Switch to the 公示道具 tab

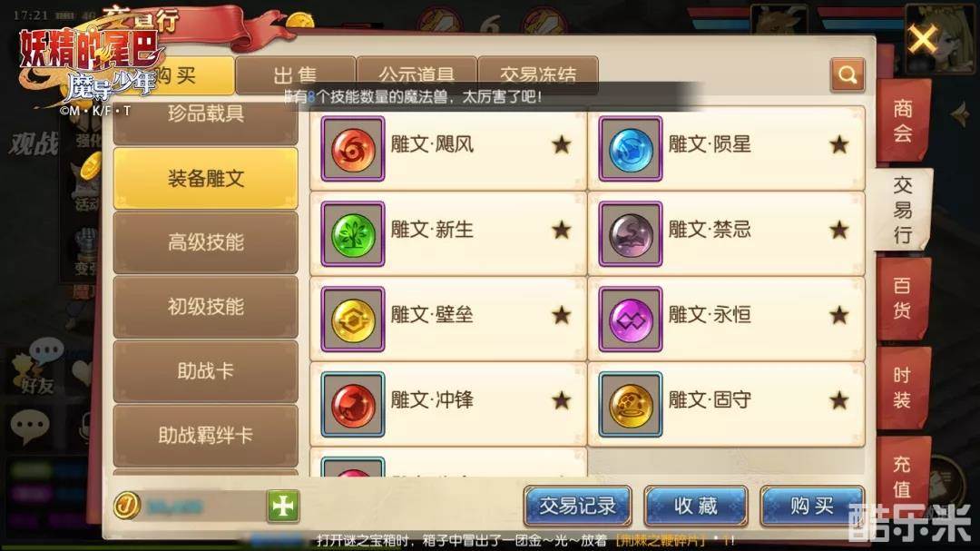tap(416, 75)
